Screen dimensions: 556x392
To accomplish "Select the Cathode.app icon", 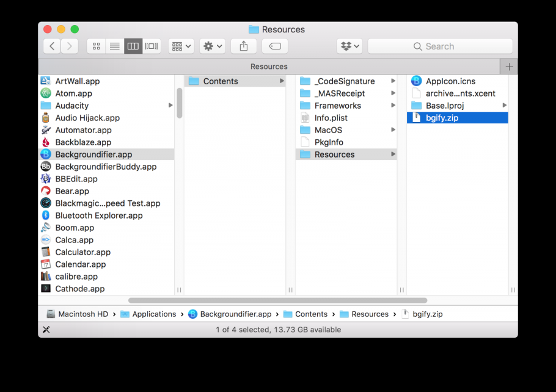I will [x=46, y=289].
